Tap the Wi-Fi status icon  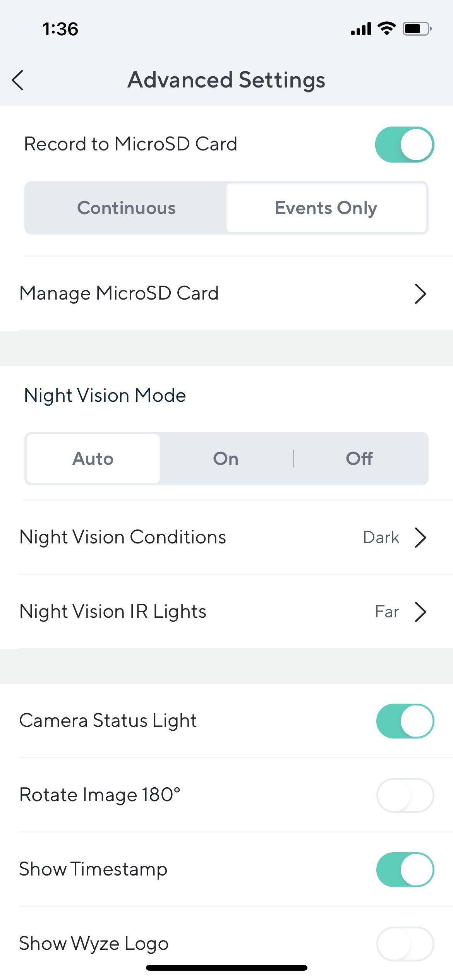[x=386, y=29]
